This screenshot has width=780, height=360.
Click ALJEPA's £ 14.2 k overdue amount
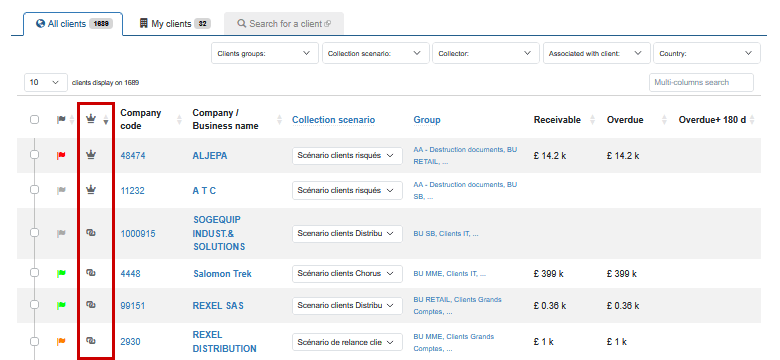[623, 156]
